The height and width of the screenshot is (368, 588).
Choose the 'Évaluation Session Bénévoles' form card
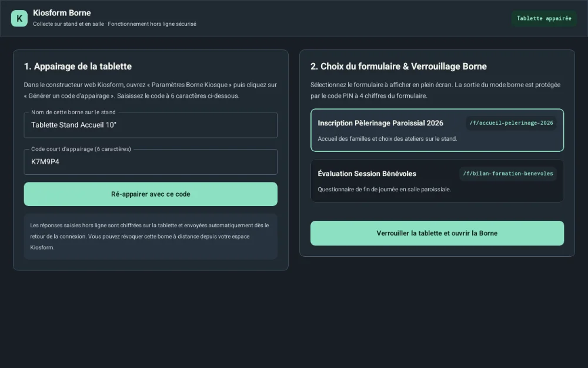point(437,181)
